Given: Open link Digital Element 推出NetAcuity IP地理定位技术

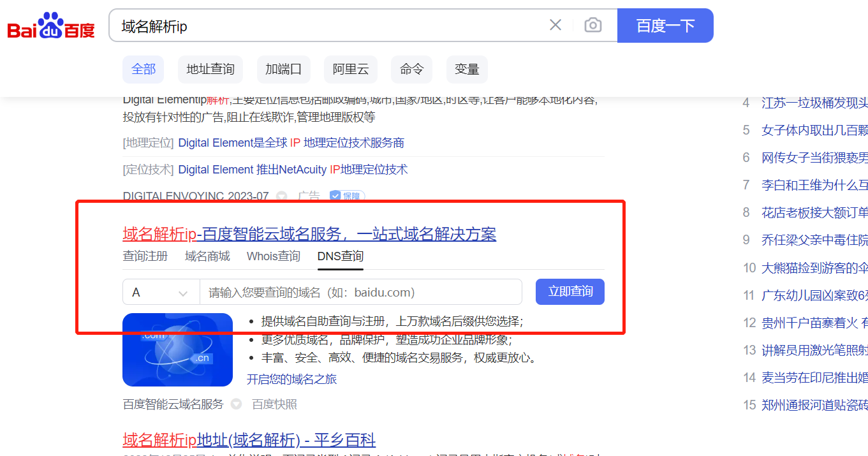Looking at the screenshot, I should (x=293, y=170).
